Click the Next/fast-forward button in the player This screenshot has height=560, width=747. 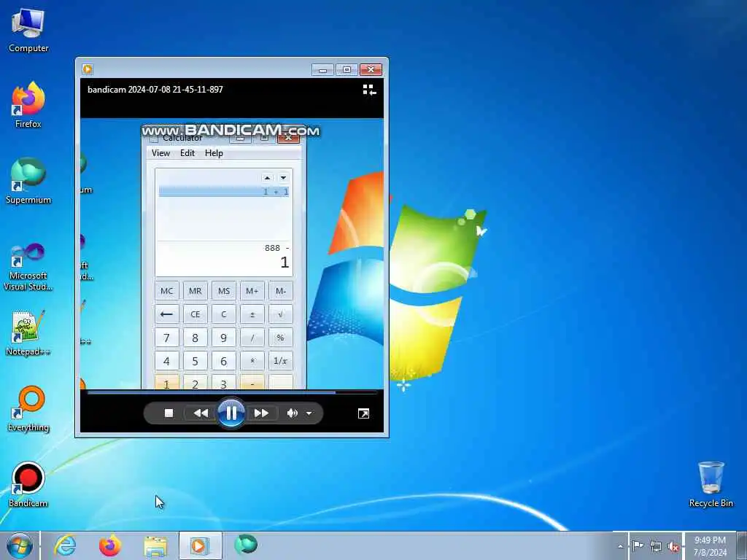pyautogui.click(x=262, y=413)
